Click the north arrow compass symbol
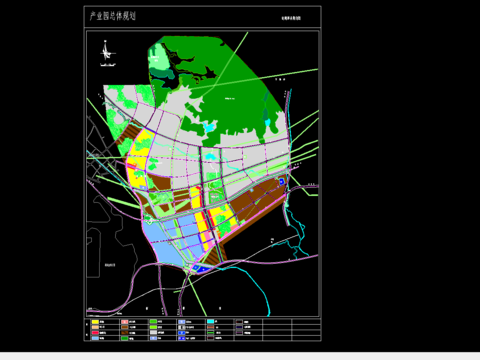The height and width of the screenshot is (360, 480). click(x=107, y=52)
